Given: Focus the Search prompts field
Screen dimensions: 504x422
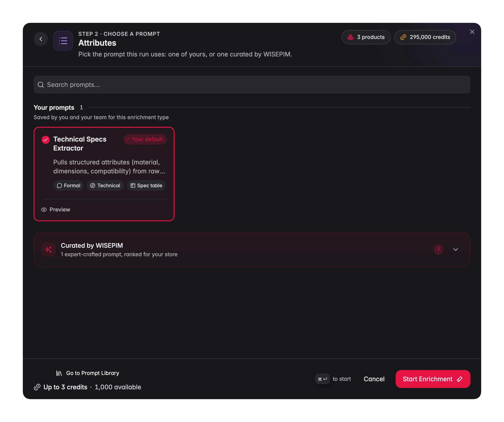Looking at the screenshot, I should click(x=252, y=85).
